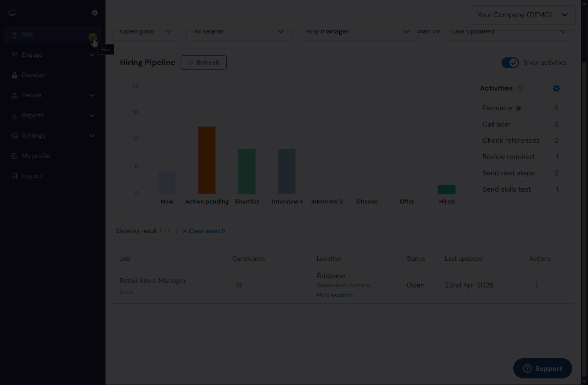The image size is (588, 385).
Task: Click the green Hired bar
Action: (447, 189)
